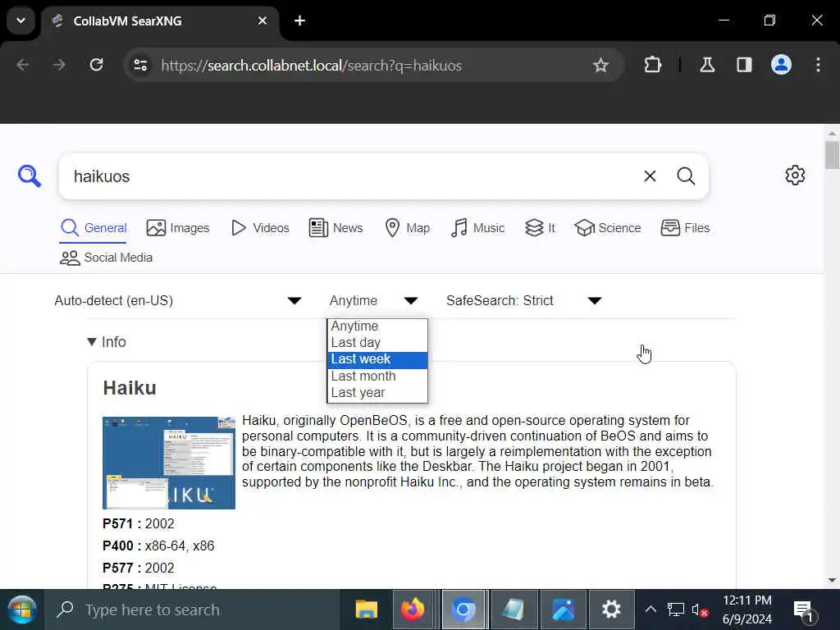Click the P577 : 2002 infobox row
840x630 pixels.
click(x=138, y=568)
